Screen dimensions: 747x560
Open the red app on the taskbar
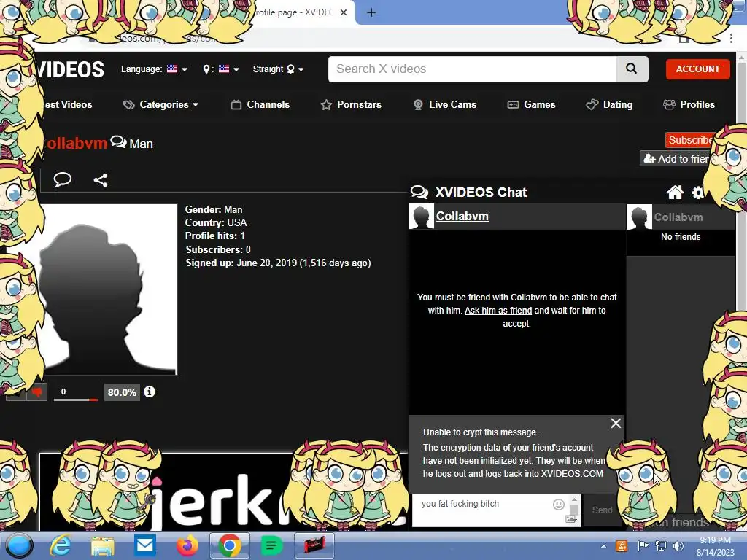[314, 545]
